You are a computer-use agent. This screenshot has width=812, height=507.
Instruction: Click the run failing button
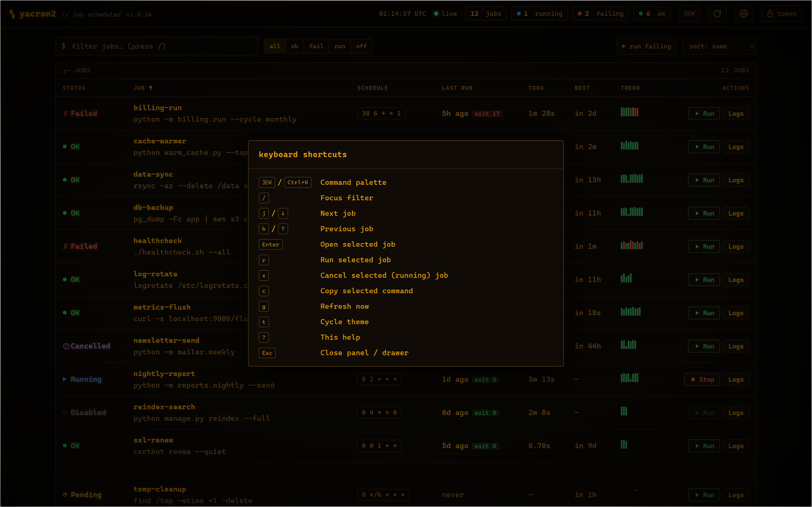(646, 46)
